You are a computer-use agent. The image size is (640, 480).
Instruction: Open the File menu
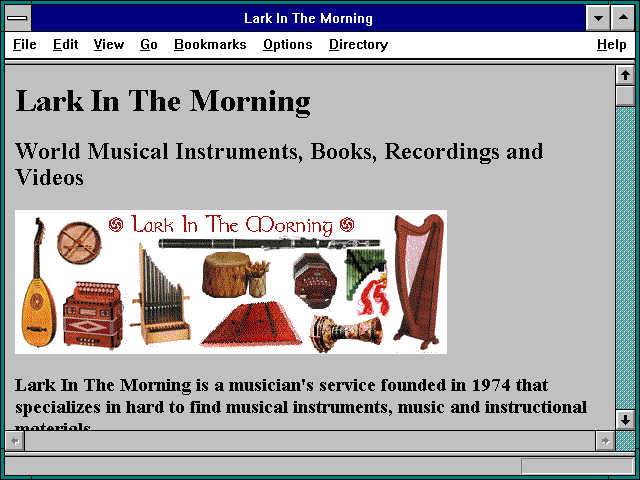click(x=24, y=44)
